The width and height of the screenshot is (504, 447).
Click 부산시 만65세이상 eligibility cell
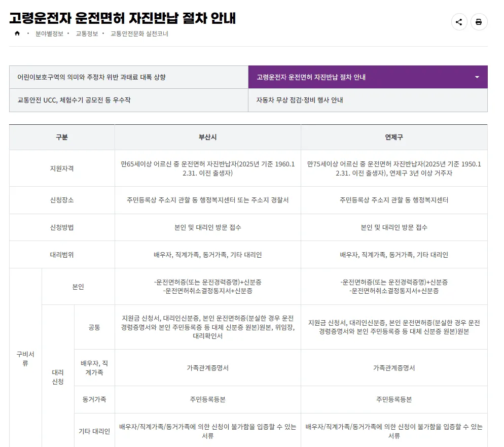[x=208, y=168]
